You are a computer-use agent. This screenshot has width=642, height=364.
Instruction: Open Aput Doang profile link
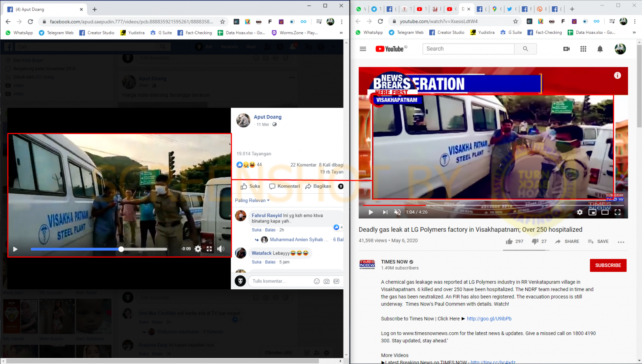pyautogui.click(x=267, y=117)
